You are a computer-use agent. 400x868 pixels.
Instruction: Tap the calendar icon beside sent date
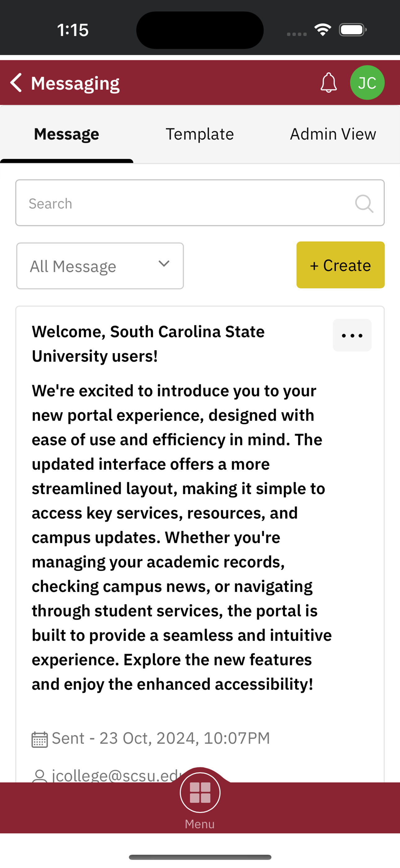[x=39, y=739]
